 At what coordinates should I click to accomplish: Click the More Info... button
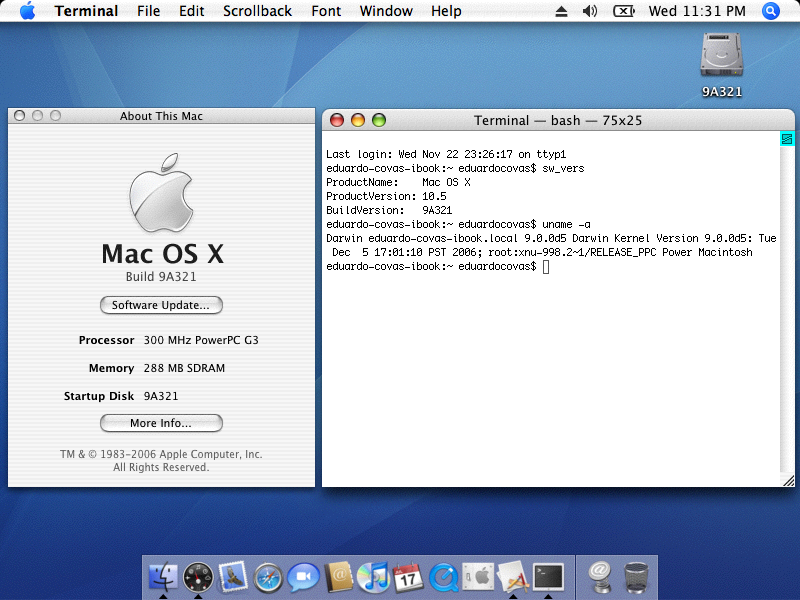161,423
